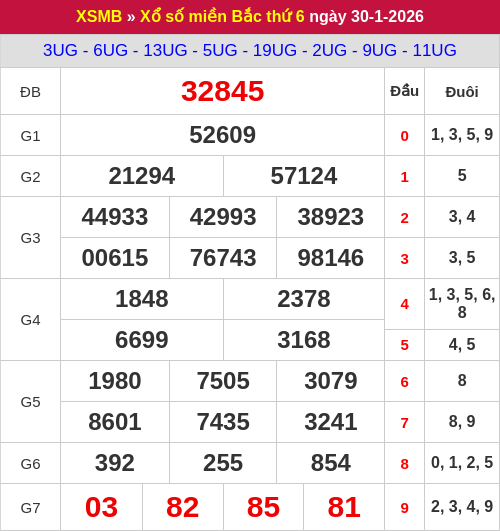The height and width of the screenshot is (531, 500).
Task: Click the G3 number 38923
Action: tap(331, 217)
